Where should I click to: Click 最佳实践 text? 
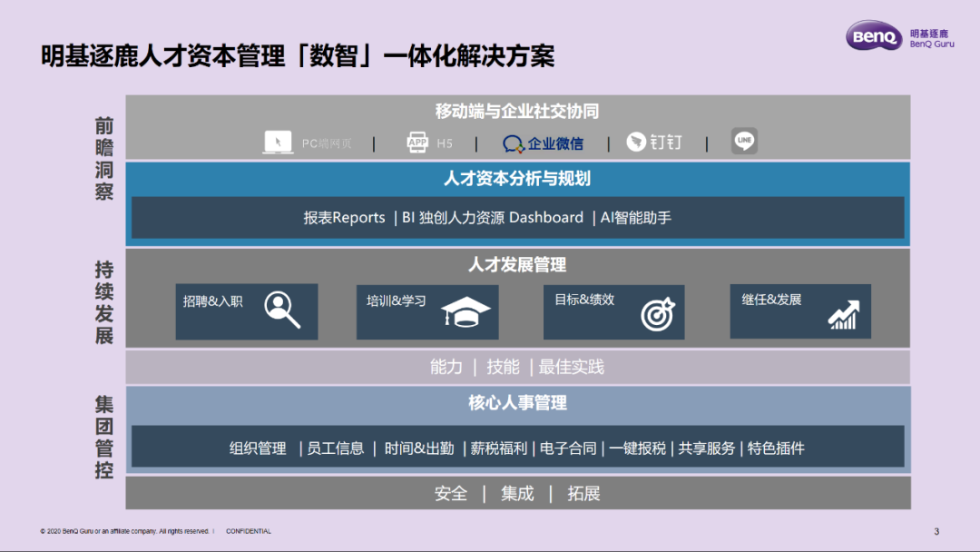pos(572,367)
